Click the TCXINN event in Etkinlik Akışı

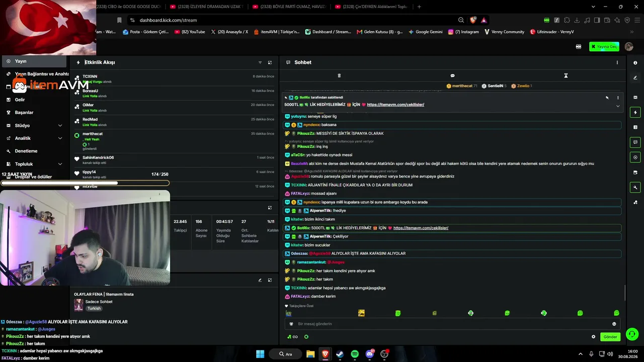(174, 78)
